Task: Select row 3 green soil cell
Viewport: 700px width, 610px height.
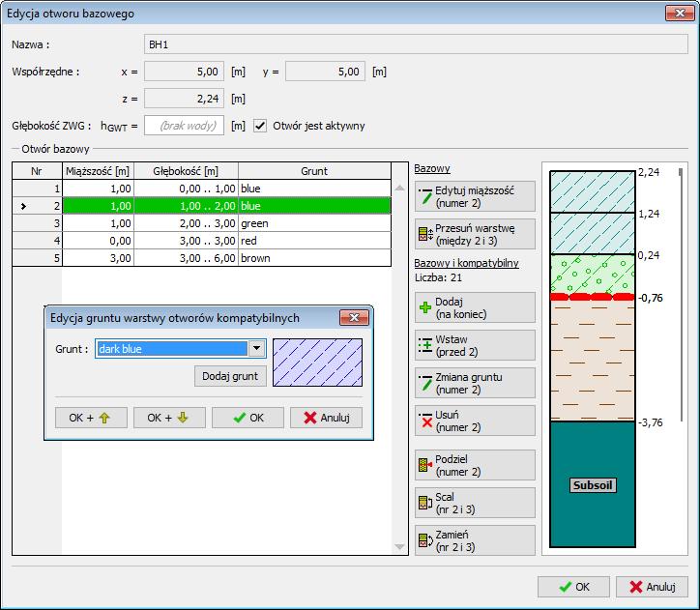Action: coord(315,223)
